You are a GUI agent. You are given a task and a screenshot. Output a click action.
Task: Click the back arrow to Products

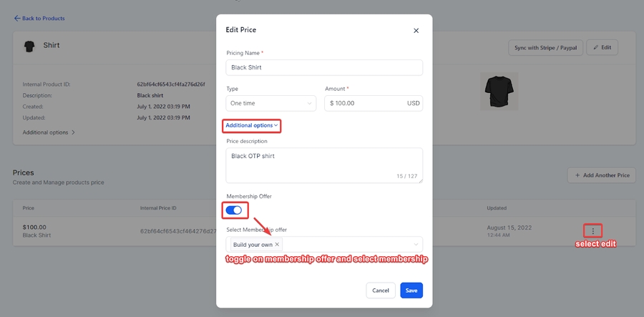(x=18, y=18)
